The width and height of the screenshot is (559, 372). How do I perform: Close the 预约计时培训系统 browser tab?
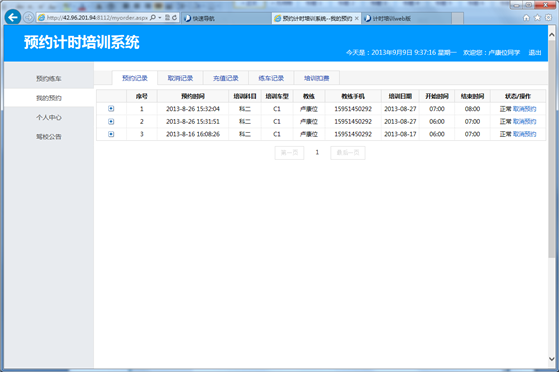pyautogui.click(x=357, y=18)
